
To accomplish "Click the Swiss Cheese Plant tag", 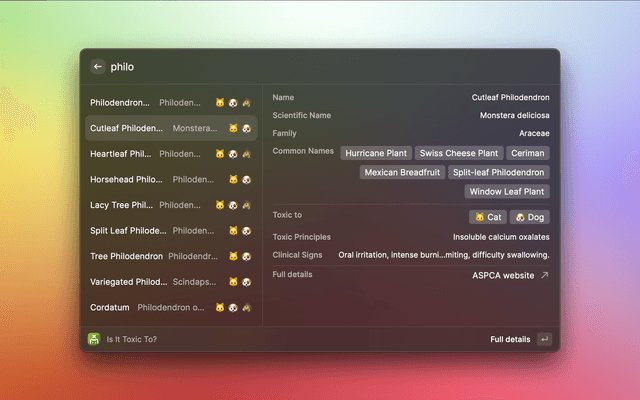I will point(458,153).
